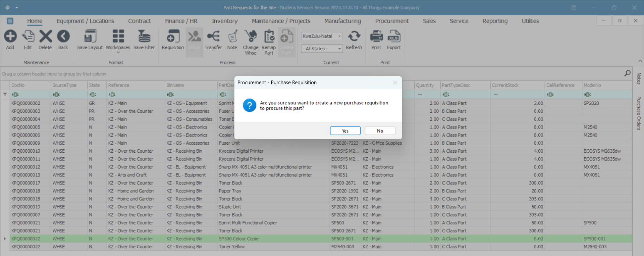The height and width of the screenshot is (256, 644).
Task: Click the Back arrow icon
Action: (x=63, y=36)
